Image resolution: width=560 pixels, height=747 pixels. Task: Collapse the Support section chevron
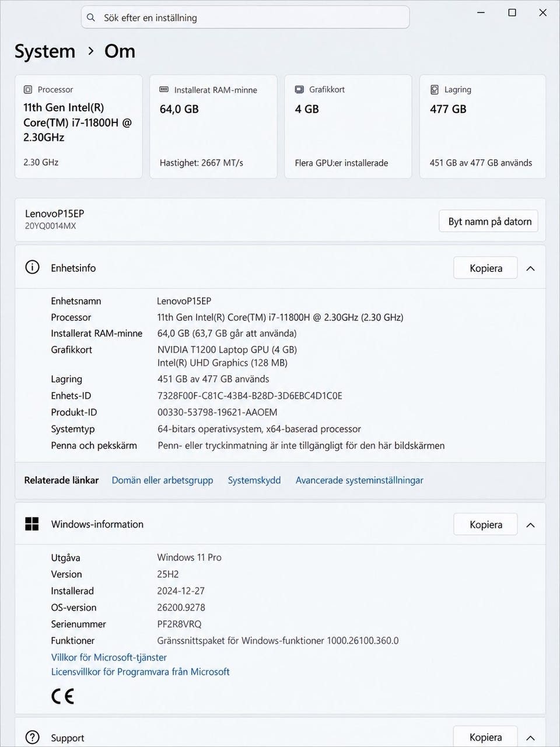coord(530,738)
